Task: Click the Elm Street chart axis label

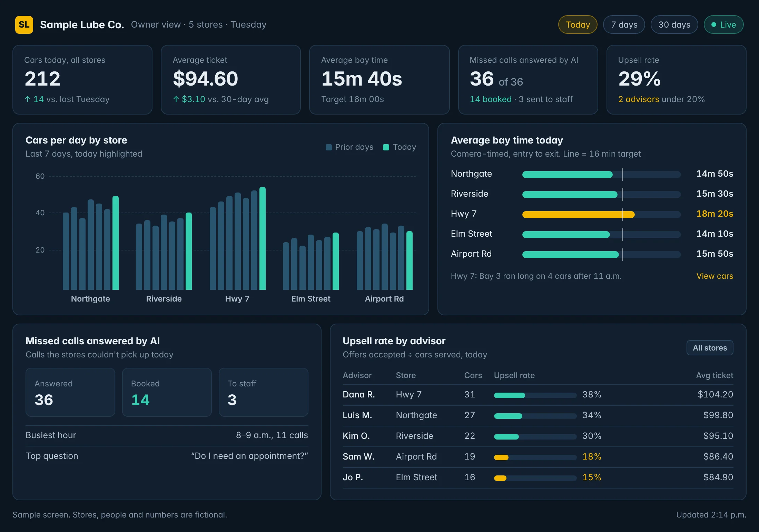Action: [x=310, y=299]
